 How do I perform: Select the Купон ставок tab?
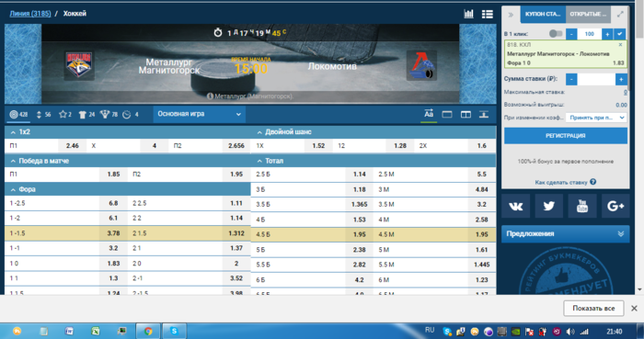tap(543, 14)
